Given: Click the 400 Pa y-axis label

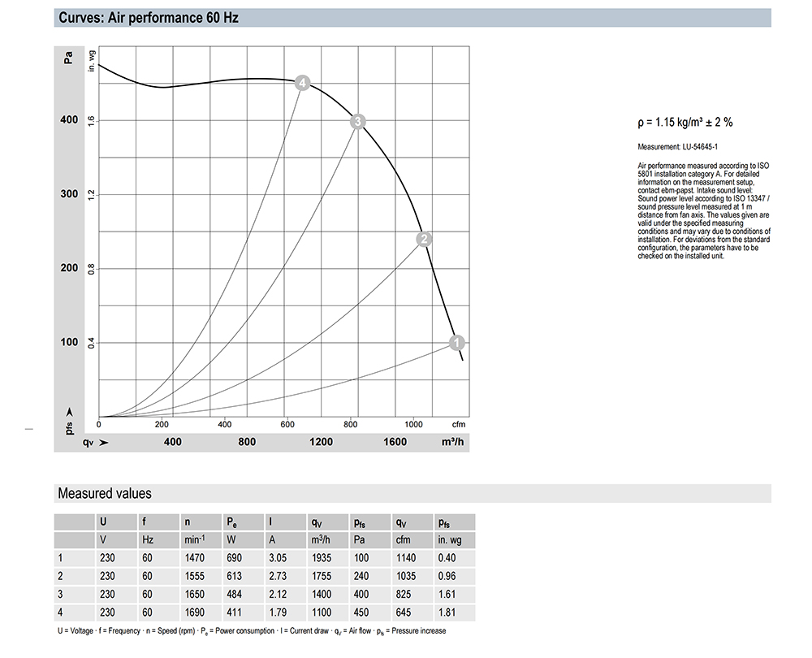Looking at the screenshot, I should tap(69, 119).
